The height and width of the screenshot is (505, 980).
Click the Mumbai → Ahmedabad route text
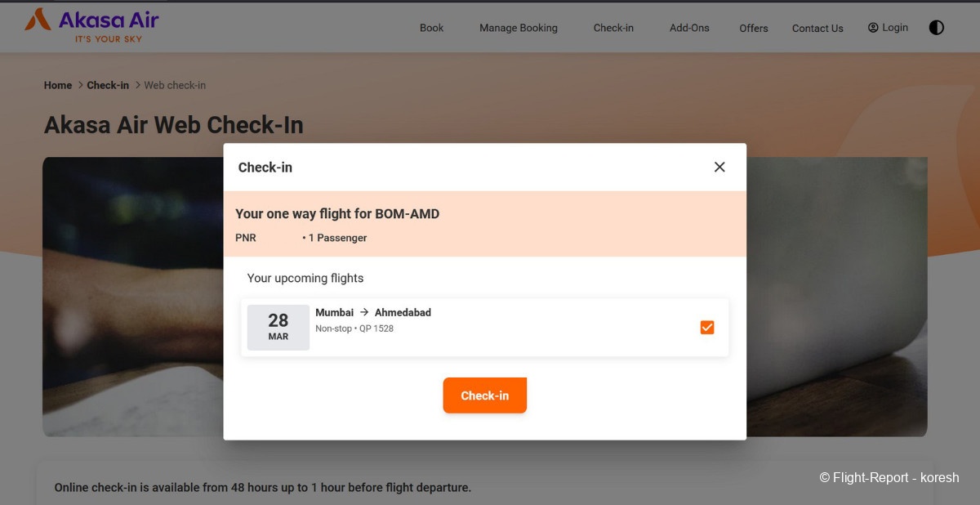click(373, 312)
